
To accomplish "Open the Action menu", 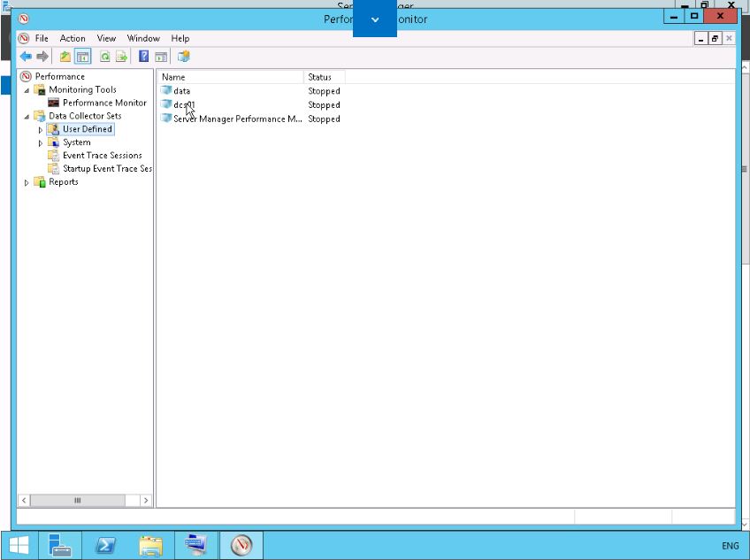I will tap(73, 38).
